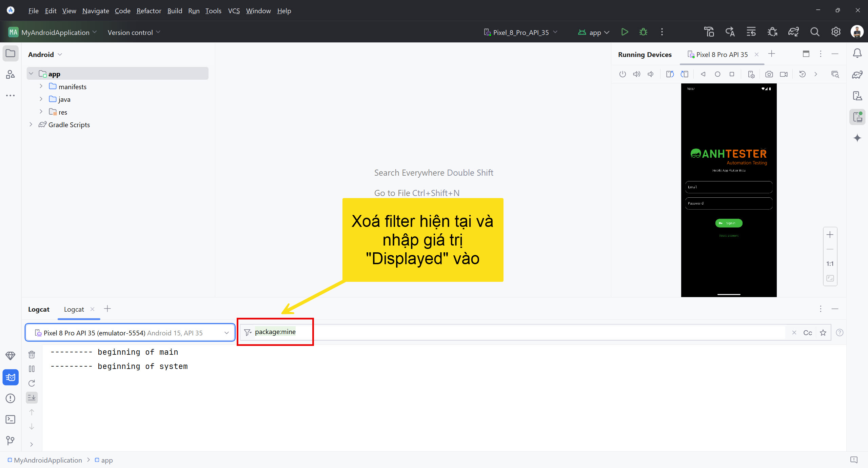Open Logcat device dropdown Pixel 8 Pro

point(130,333)
